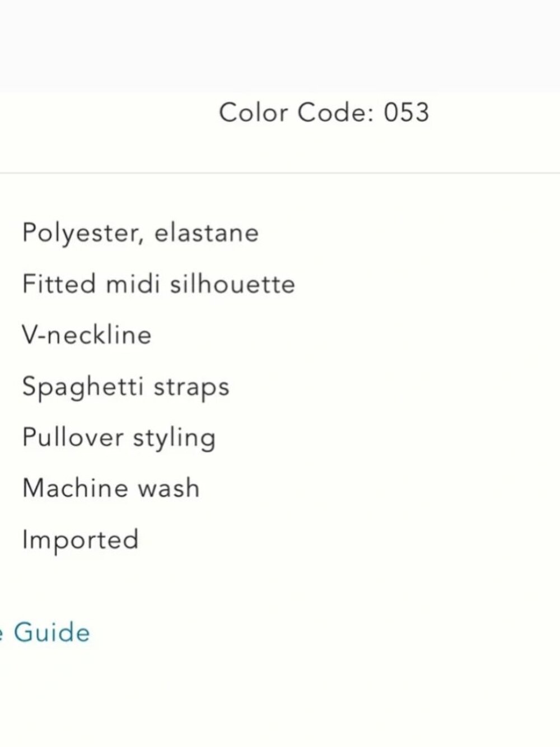The image size is (560, 747).
Task: Select the word Fitted
Action: tap(59, 284)
